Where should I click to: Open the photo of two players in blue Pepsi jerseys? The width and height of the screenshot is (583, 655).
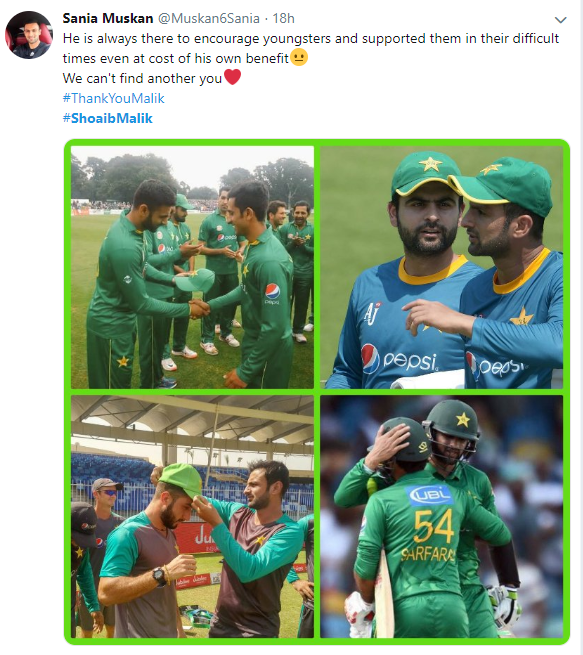441,267
